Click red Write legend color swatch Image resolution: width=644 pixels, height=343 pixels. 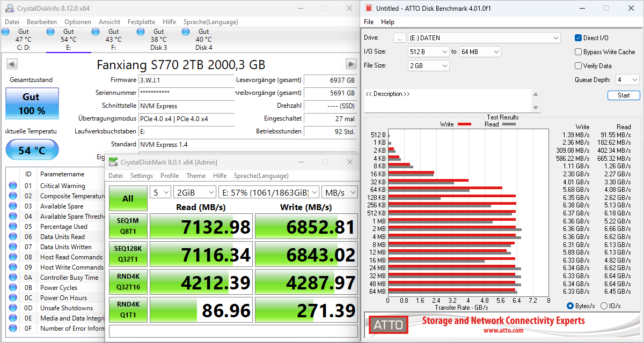464,124
